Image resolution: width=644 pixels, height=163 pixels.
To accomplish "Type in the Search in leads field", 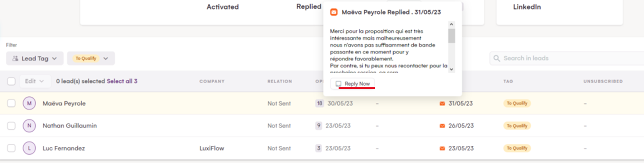I will (563, 58).
